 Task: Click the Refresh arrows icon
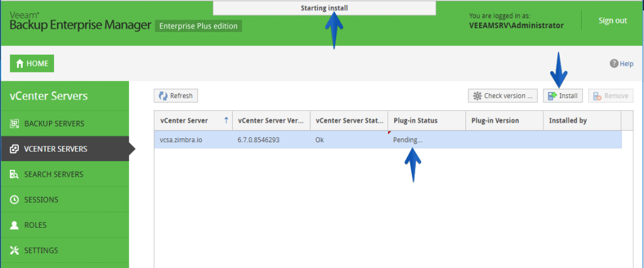tap(164, 96)
